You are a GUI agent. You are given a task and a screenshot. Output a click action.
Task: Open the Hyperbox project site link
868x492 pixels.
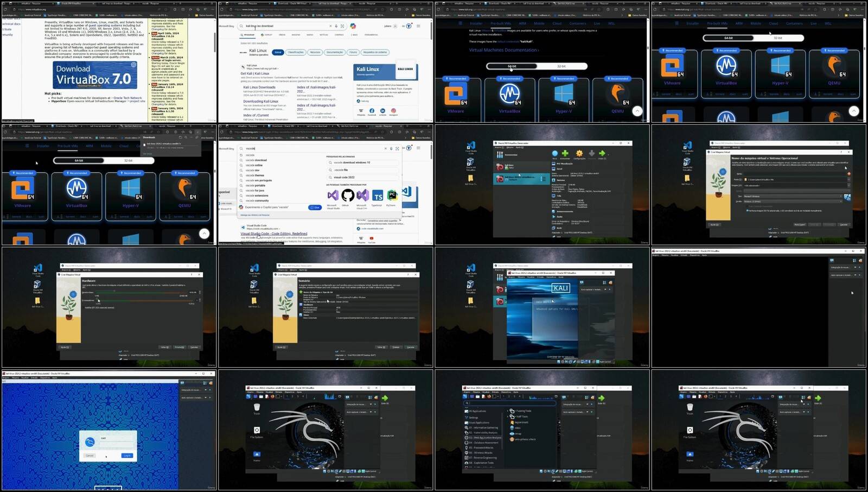pyautogui.click(x=138, y=101)
